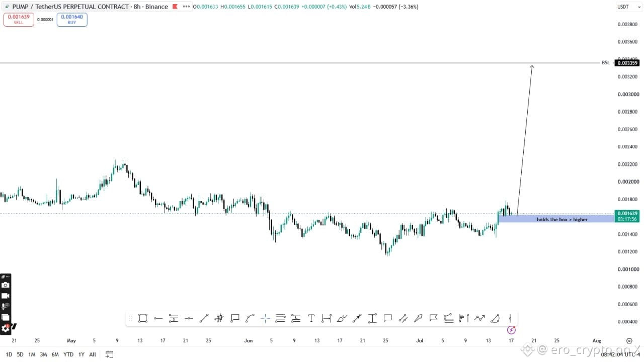Select the 6M date range
This screenshot has width=644, height=362.
point(55,354)
